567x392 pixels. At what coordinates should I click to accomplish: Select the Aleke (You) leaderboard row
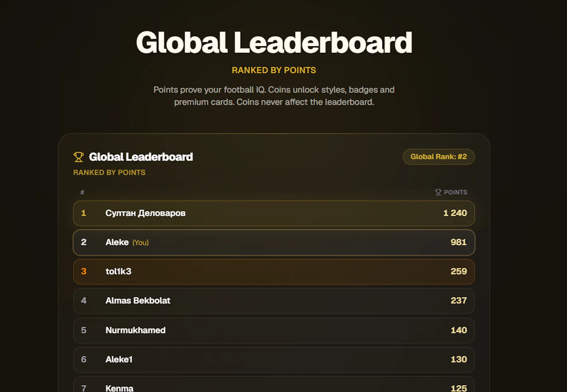tap(274, 242)
